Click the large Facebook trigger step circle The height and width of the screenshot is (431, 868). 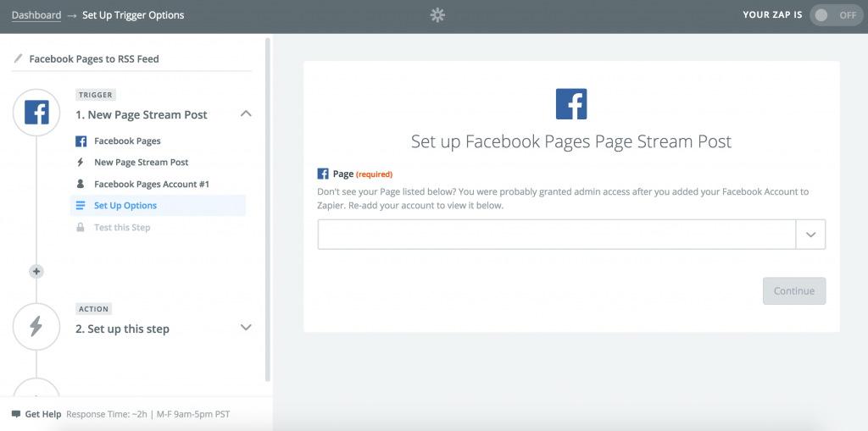36,113
